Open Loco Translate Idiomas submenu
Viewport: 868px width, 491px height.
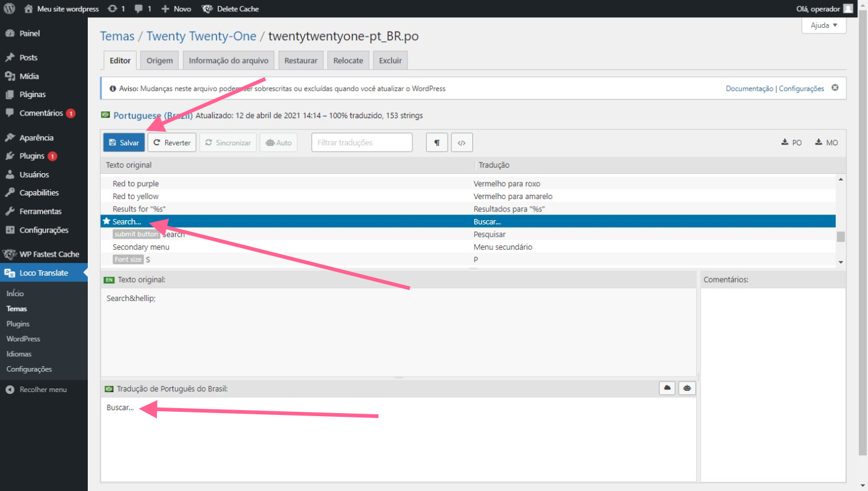[x=19, y=354]
